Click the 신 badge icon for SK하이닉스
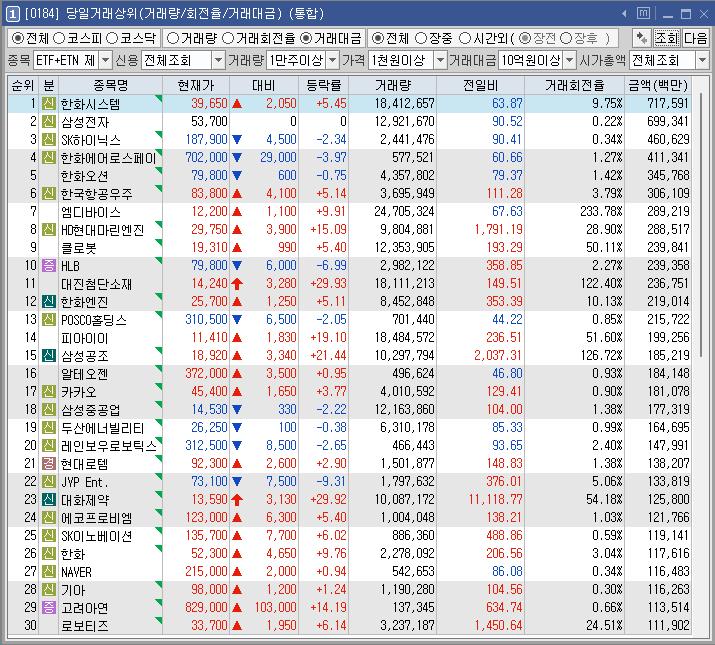This screenshot has height=645, width=715. point(49,139)
